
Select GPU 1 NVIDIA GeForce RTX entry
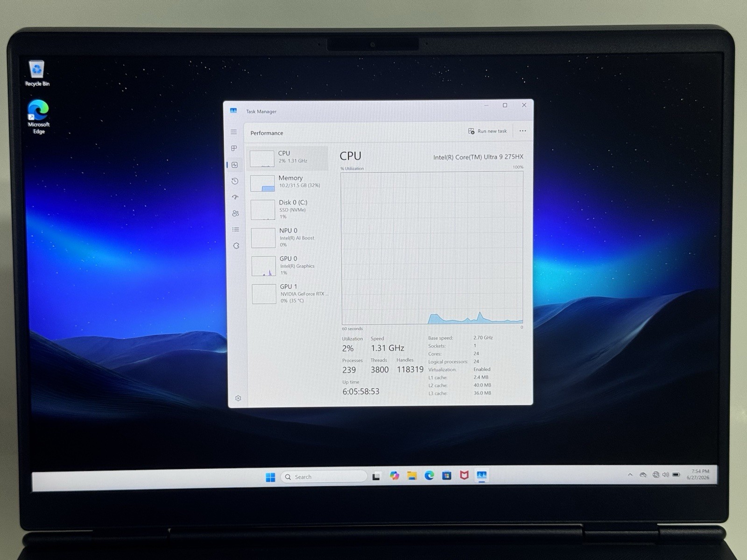click(290, 294)
